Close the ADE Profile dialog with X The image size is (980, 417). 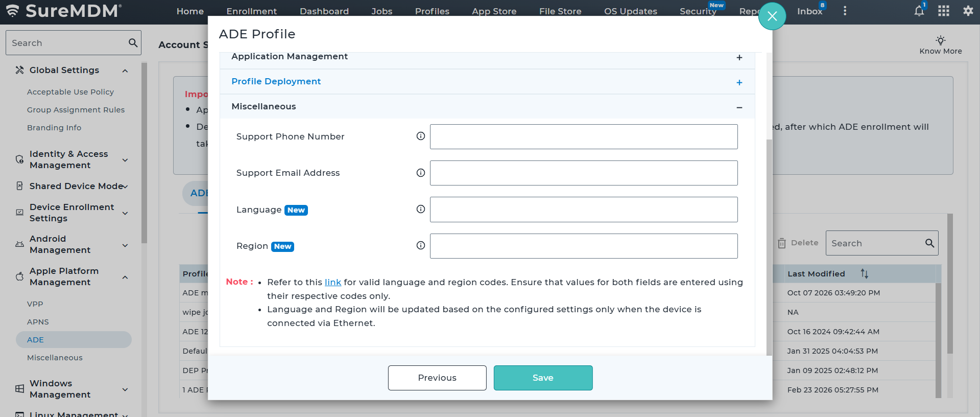[772, 16]
